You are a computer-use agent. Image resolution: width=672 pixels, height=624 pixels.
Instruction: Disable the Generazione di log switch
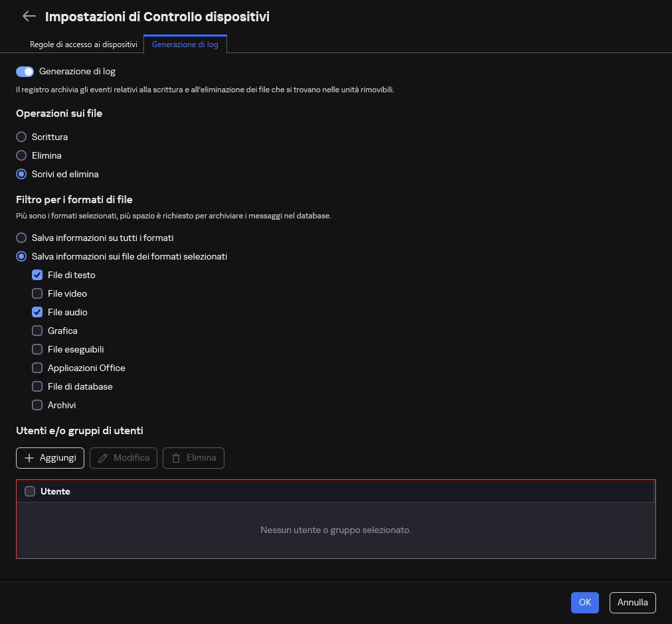pyautogui.click(x=25, y=71)
